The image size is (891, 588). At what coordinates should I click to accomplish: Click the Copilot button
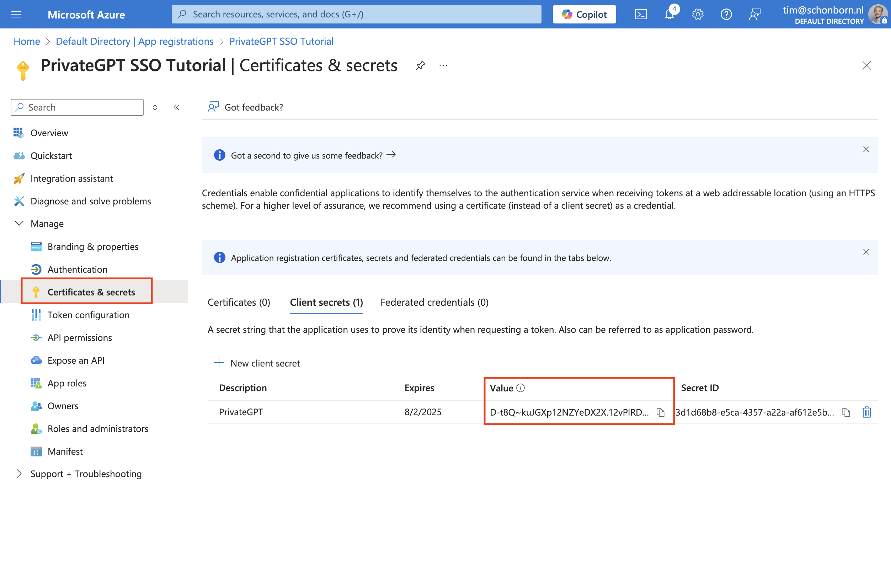584,14
